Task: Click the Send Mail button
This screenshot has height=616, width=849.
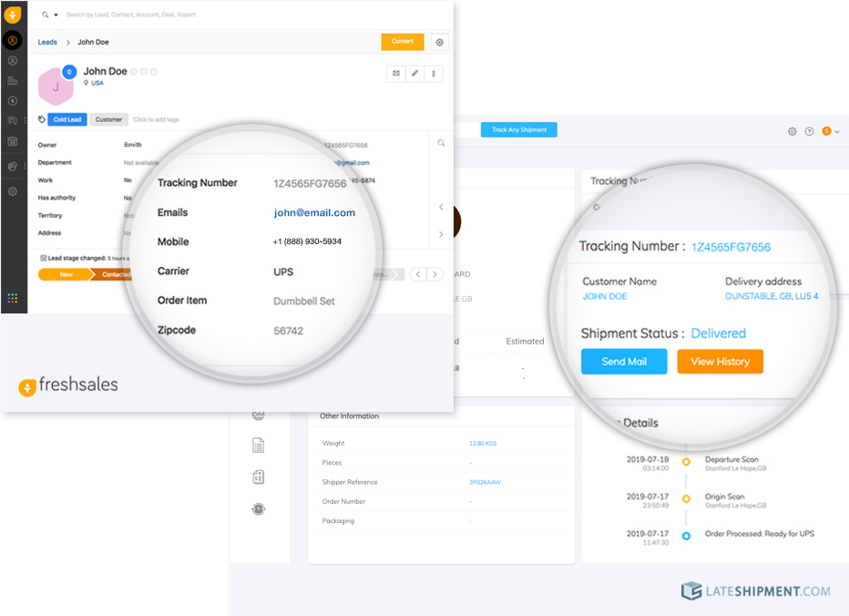Action: 624,362
